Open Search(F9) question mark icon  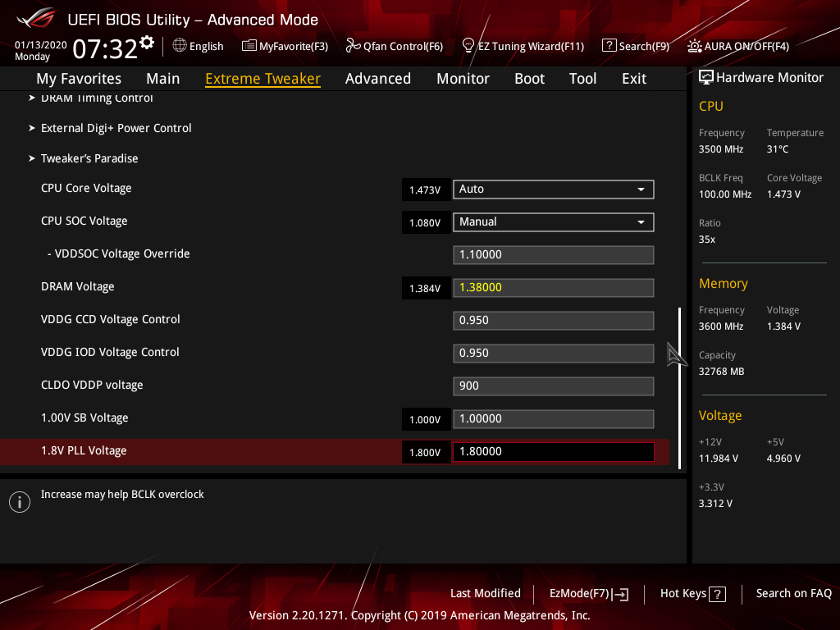click(x=609, y=46)
